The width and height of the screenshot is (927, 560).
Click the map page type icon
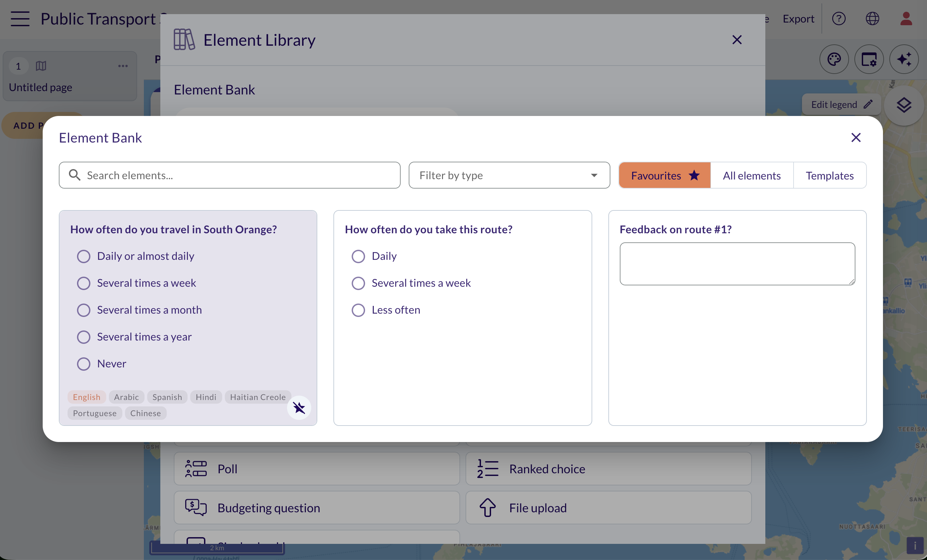pos(41,66)
